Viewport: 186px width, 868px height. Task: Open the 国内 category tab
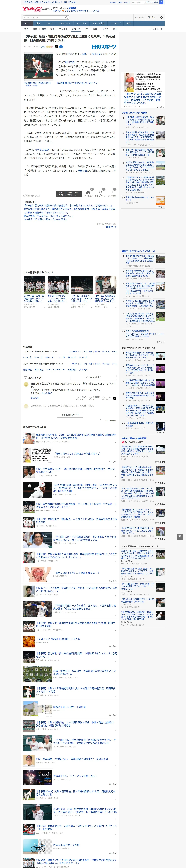[x=35, y=29]
